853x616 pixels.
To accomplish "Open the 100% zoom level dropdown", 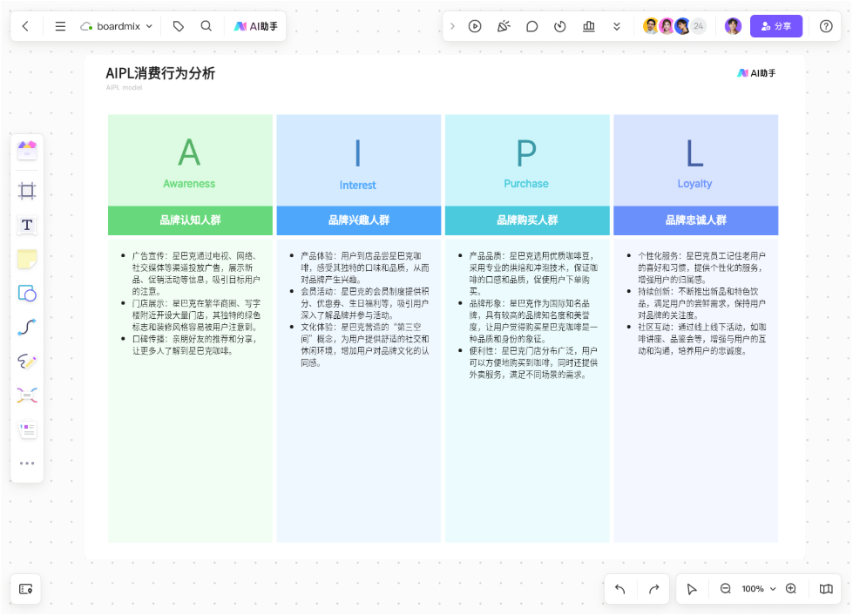I will pyautogui.click(x=758, y=589).
